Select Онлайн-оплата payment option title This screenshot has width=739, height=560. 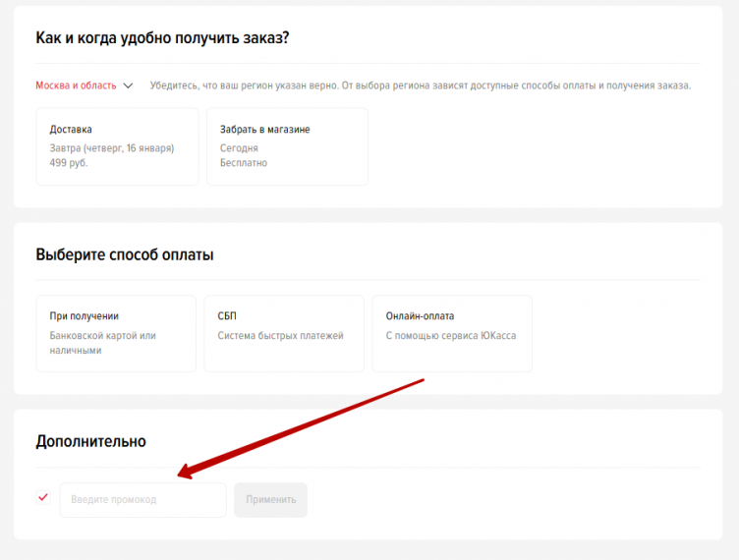pyautogui.click(x=420, y=316)
